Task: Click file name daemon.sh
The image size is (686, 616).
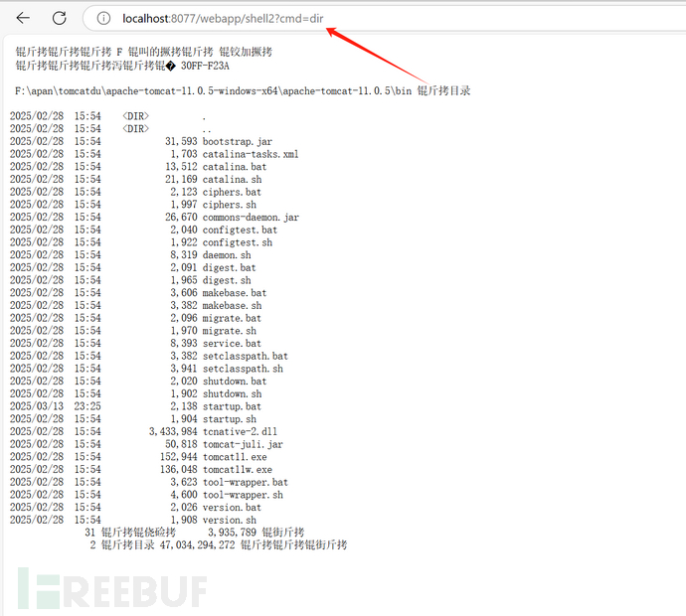Action: pos(227,255)
